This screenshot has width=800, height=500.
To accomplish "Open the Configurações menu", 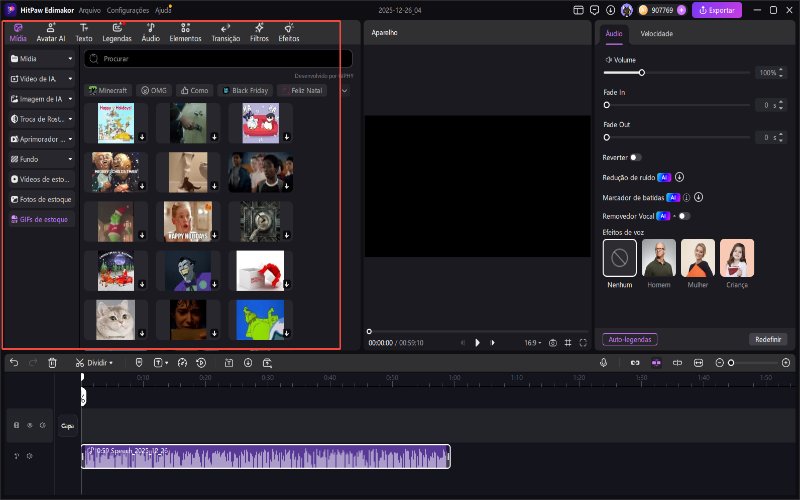I will tap(128, 10).
